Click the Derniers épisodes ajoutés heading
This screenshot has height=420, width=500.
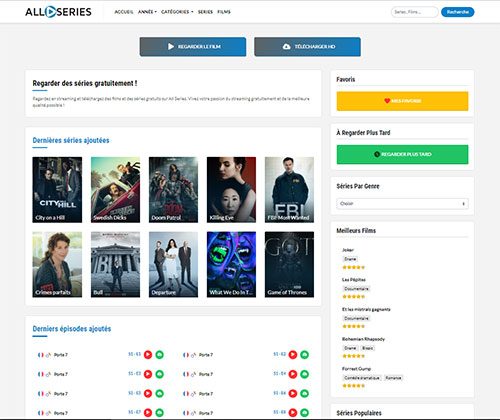(72, 329)
